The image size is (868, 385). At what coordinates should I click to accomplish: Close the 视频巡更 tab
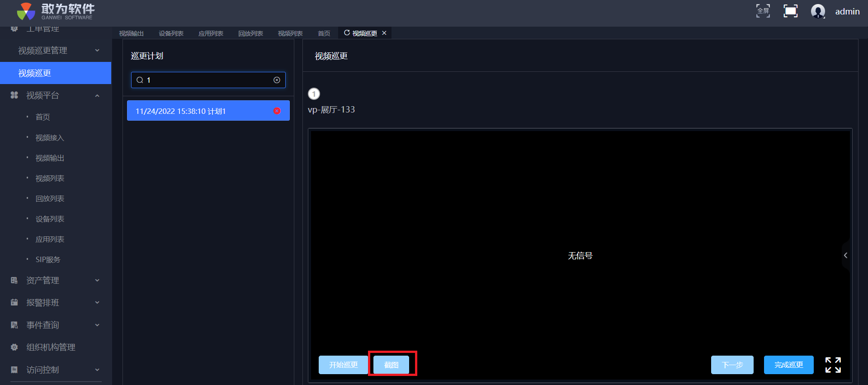[384, 33]
